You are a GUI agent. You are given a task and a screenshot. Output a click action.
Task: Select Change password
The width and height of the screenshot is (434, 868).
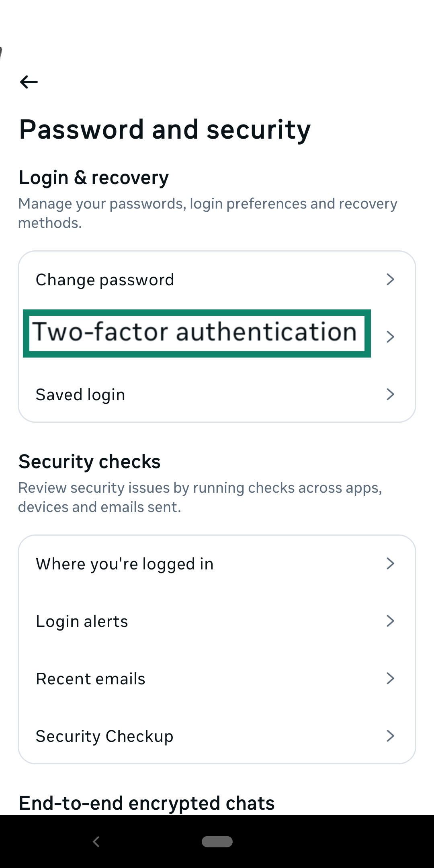104,279
